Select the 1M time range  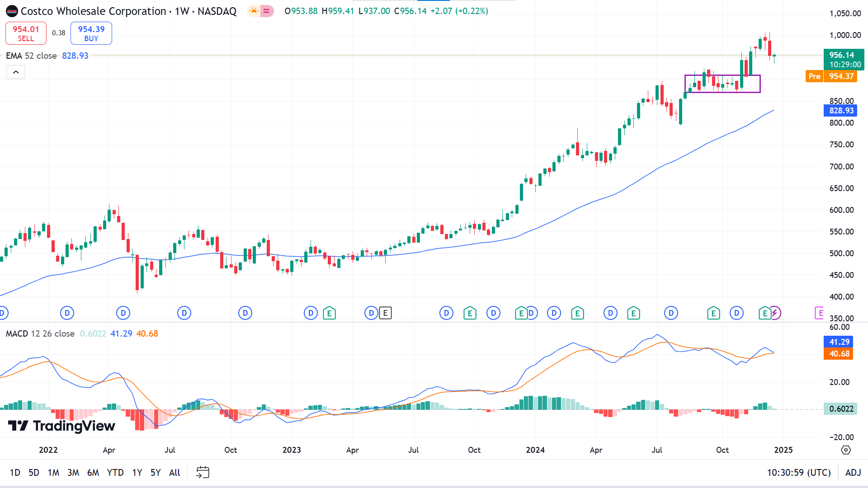53,473
